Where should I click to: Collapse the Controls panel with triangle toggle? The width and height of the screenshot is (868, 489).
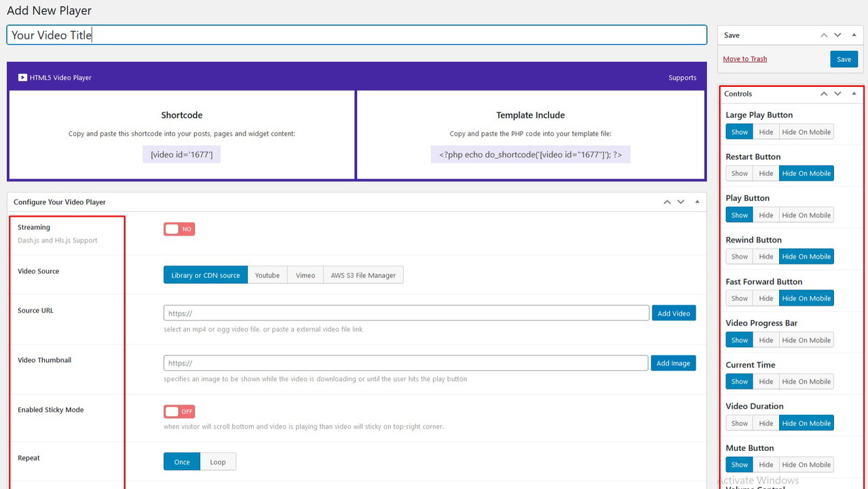point(854,94)
